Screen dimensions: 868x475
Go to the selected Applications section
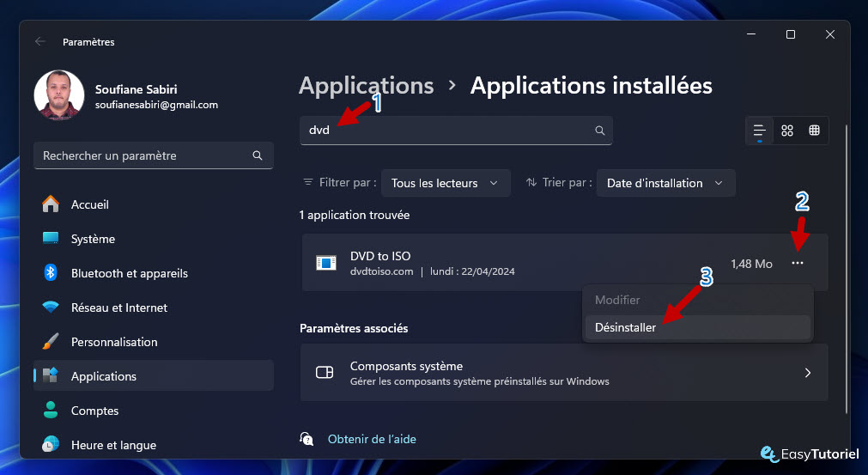tap(154, 376)
